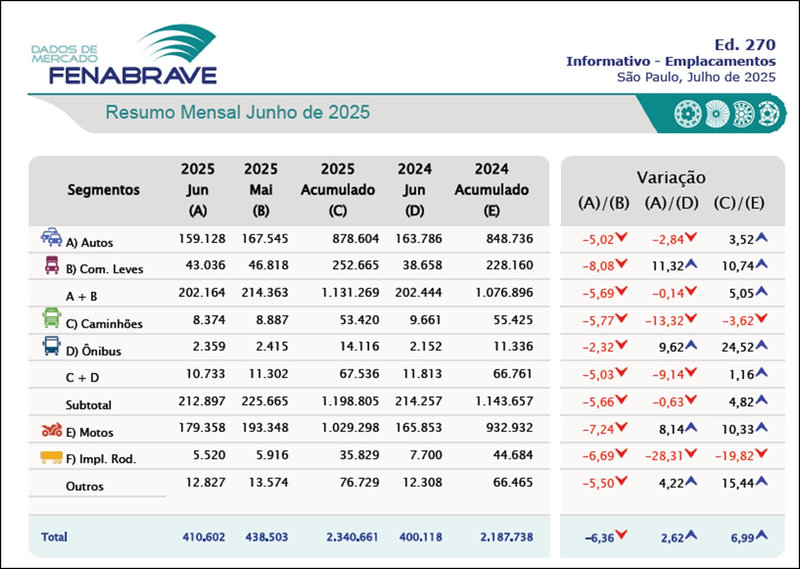800x569 pixels.
Task: Click the red down arrow beside -28,31
Action: pyautogui.click(x=691, y=459)
